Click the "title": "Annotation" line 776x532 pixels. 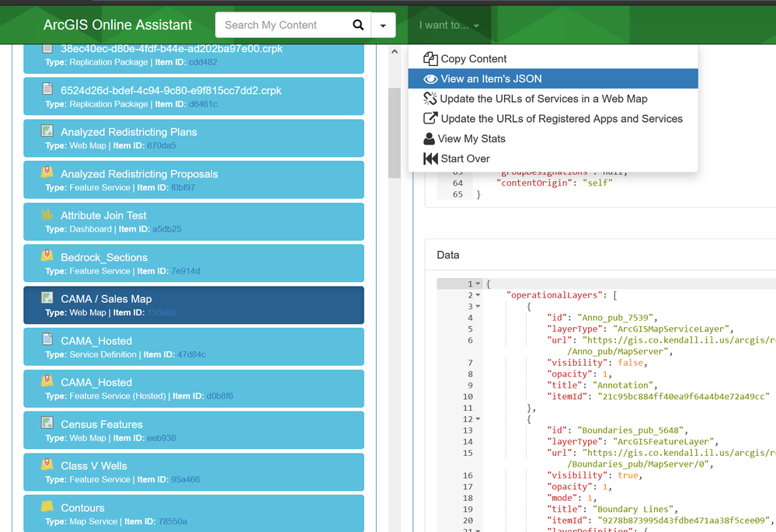[x=602, y=385]
